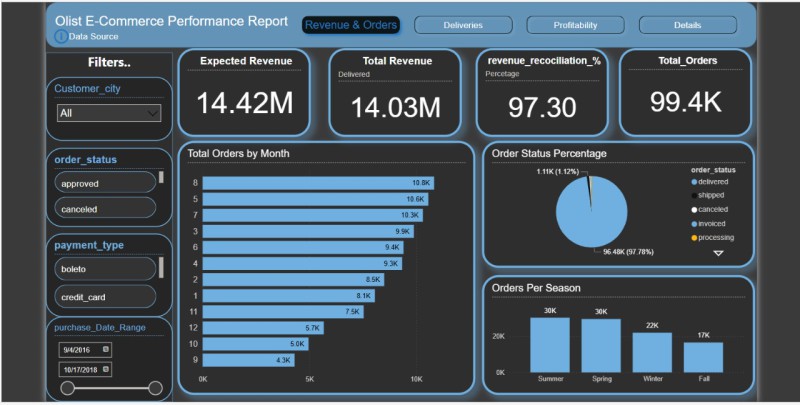This screenshot has width=800, height=405.
Task: Open the Customer_city All dropdown
Action: [109, 113]
